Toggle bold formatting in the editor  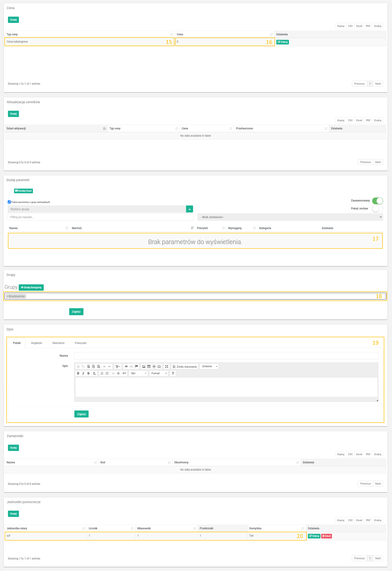(x=78, y=373)
